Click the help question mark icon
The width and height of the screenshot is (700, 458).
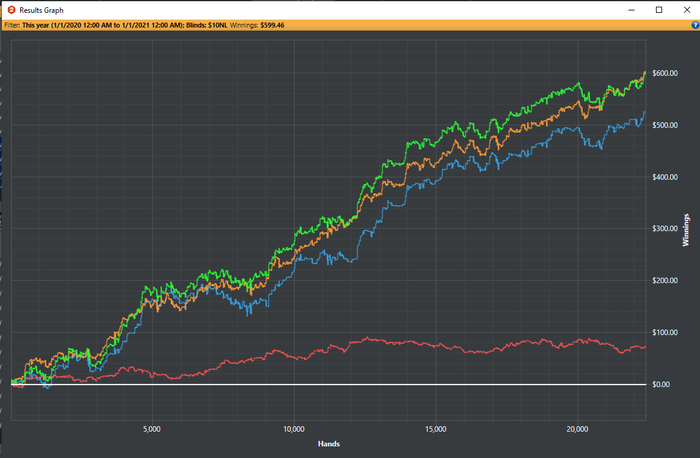[695, 25]
